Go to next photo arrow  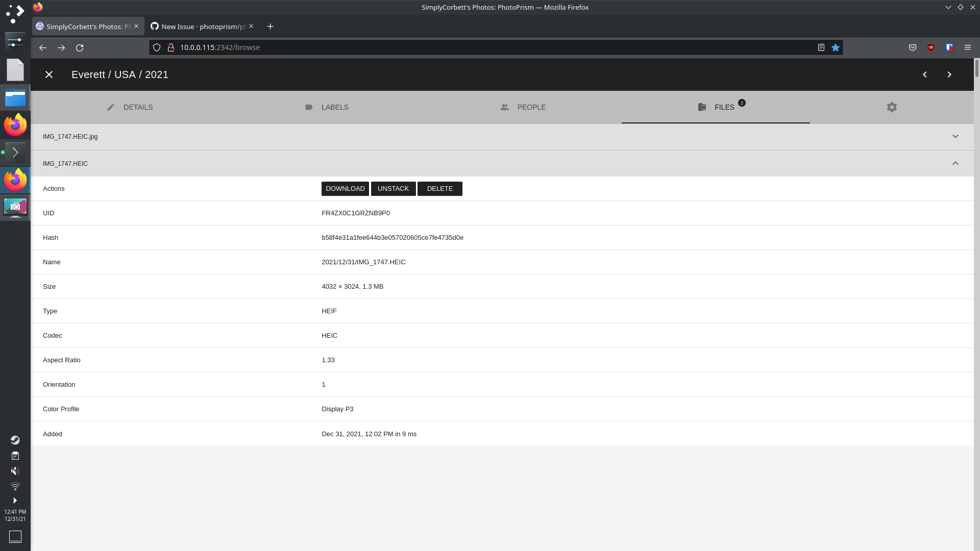coord(949,74)
